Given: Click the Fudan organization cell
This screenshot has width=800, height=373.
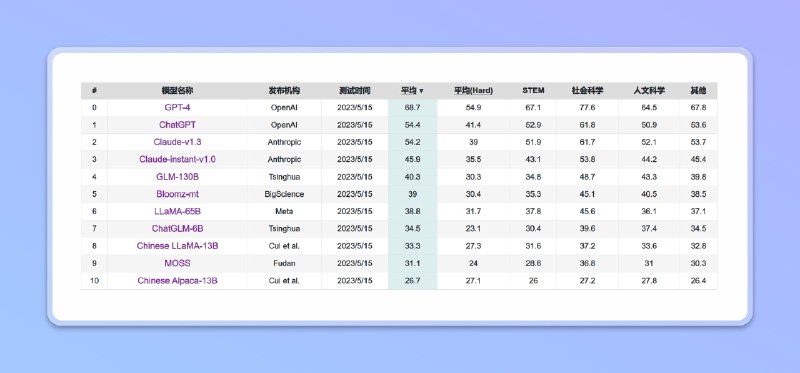Looking at the screenshot, I should pyautogui.click(x=284, y=263).
